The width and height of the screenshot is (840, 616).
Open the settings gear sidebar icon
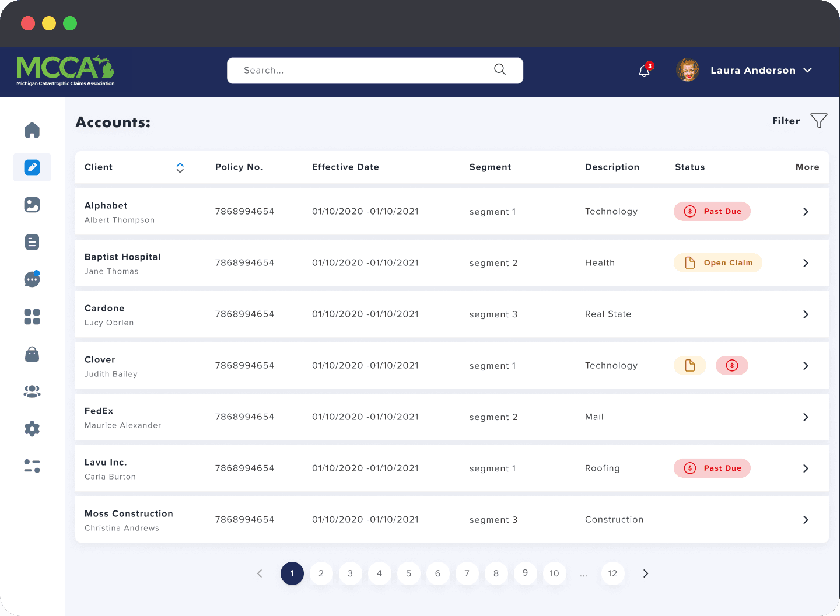click(x=32, y=429)
